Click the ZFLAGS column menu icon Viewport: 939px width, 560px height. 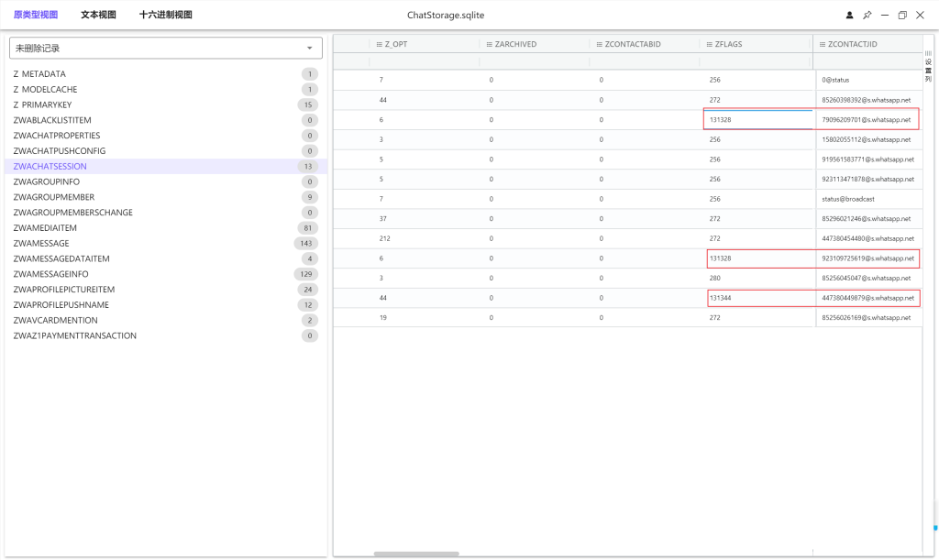[709, 44]
